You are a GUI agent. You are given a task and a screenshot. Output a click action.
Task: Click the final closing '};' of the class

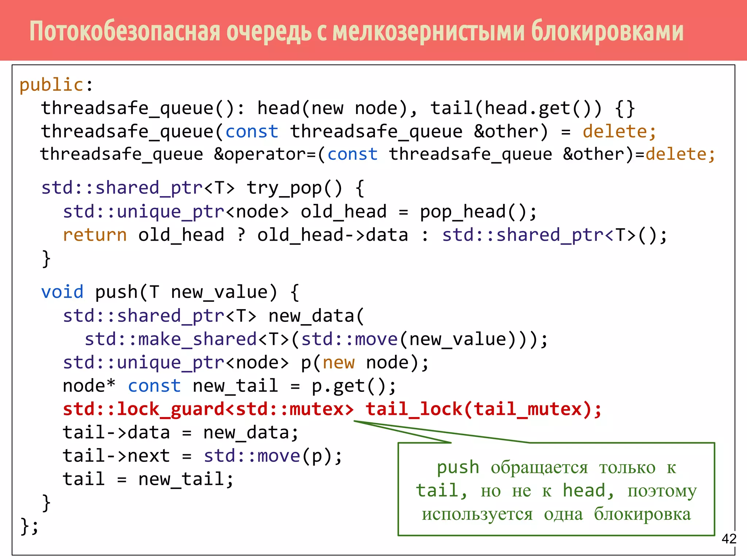click(x=29, y=526)
